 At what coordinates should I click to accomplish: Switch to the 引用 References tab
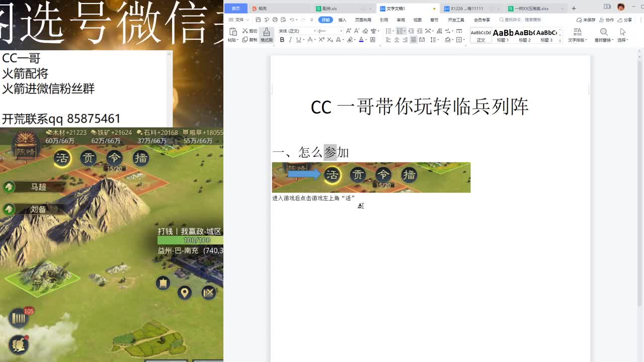pyautogui.click(x=384, y=20)
